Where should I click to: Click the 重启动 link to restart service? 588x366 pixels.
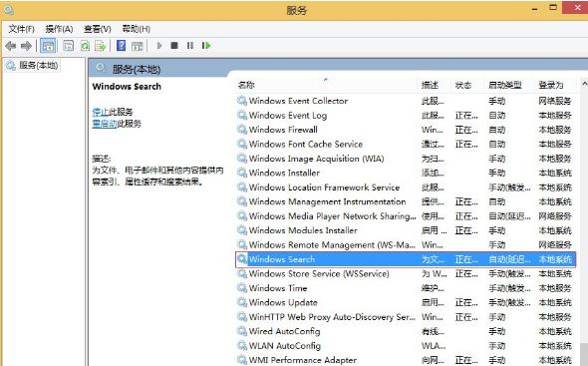pyautogui.click(x=105, y=124)
